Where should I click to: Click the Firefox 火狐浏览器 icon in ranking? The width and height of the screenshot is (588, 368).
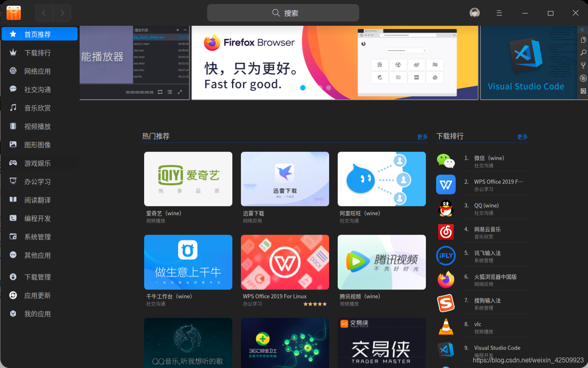click(x=446, y=280)
